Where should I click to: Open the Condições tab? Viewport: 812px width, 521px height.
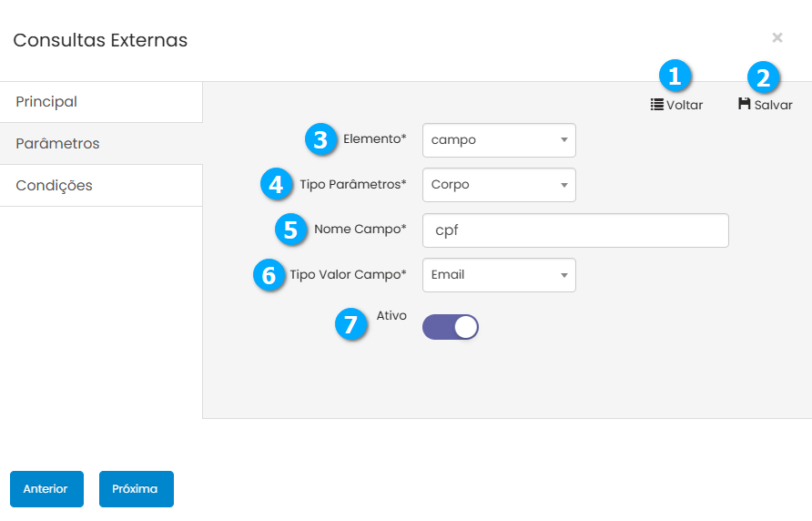pos(101,186)
